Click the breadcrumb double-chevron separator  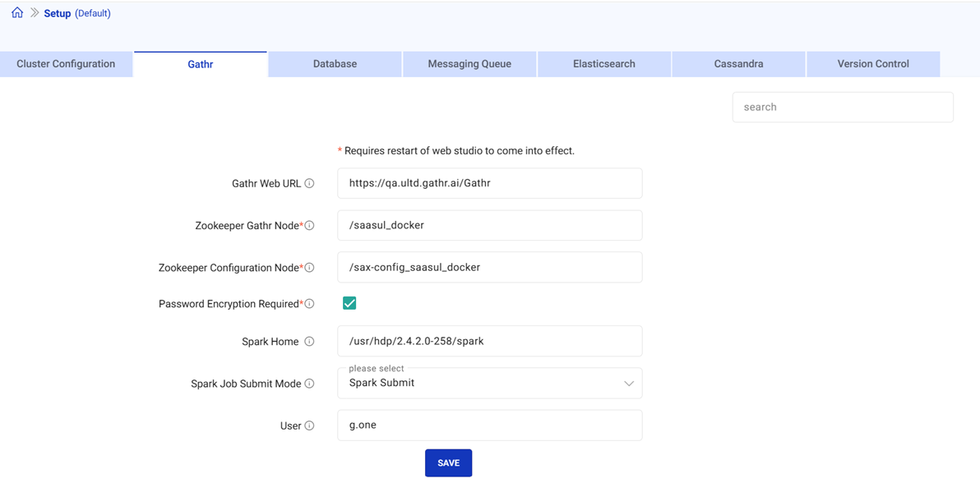click(x=35, y=13)
